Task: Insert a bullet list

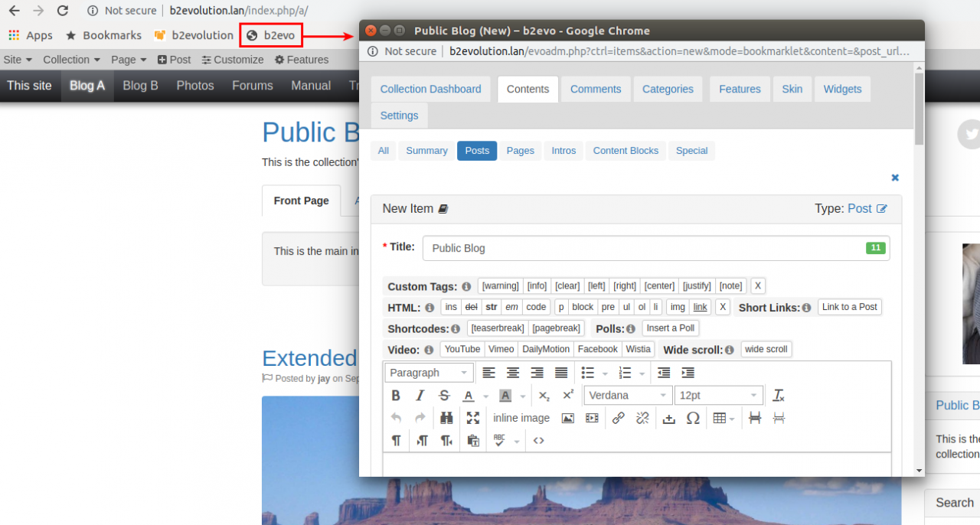Action: [588, 373]
